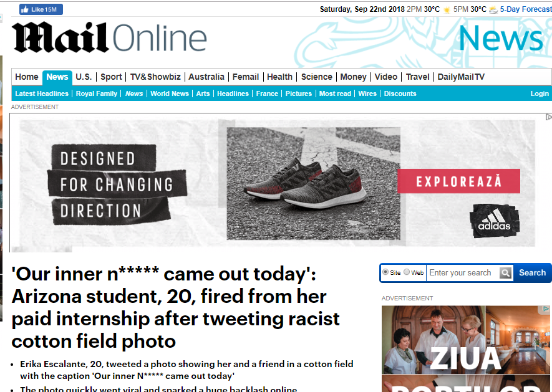Click the Login link
552x392 pixels.
(x=540, y=93)
